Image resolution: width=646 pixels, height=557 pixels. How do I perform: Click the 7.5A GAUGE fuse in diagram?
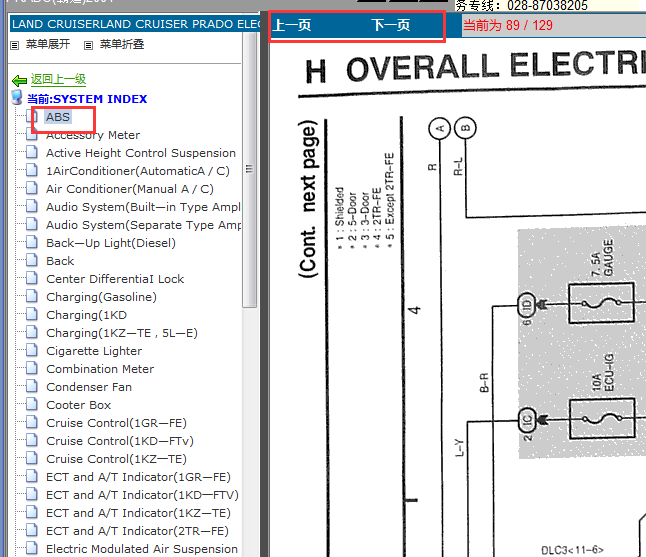(x=601, y=303)
